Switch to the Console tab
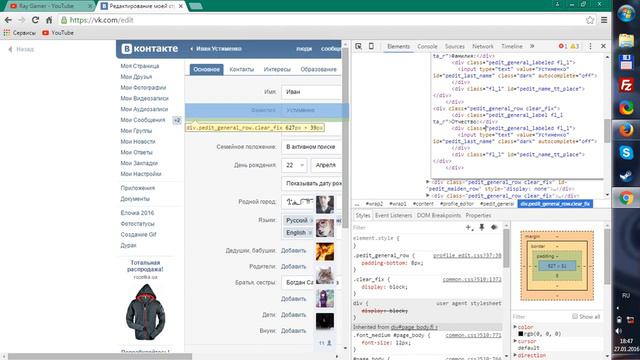 pyautogui.click(x=427, y=47)
